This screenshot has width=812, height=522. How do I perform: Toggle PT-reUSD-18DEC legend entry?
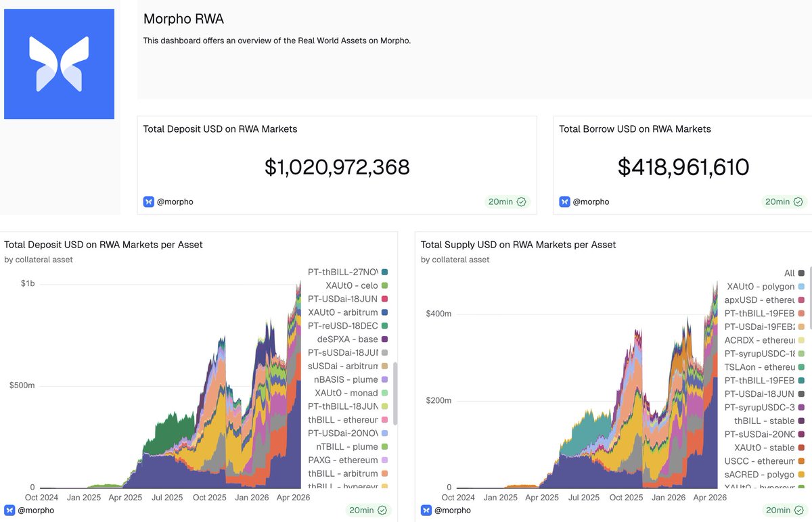[x=347, y=326]
